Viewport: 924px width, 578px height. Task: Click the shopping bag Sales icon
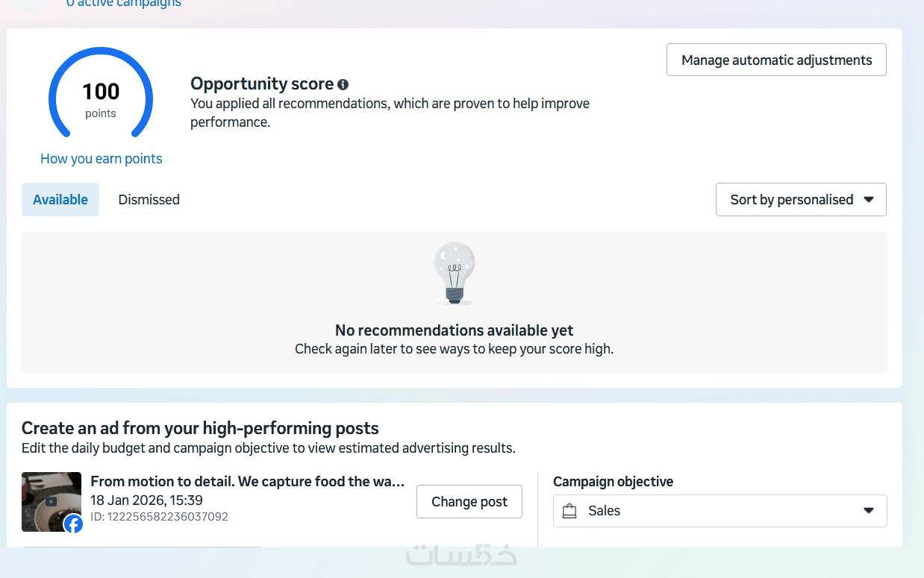point(569,511)
